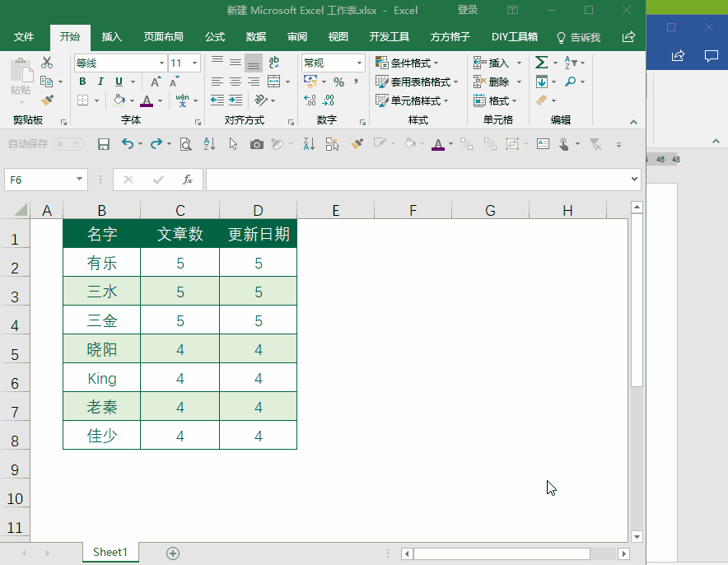Click the fill color bucket in ribbon
This screenshot has height=565, width=728.
point(119,100)
